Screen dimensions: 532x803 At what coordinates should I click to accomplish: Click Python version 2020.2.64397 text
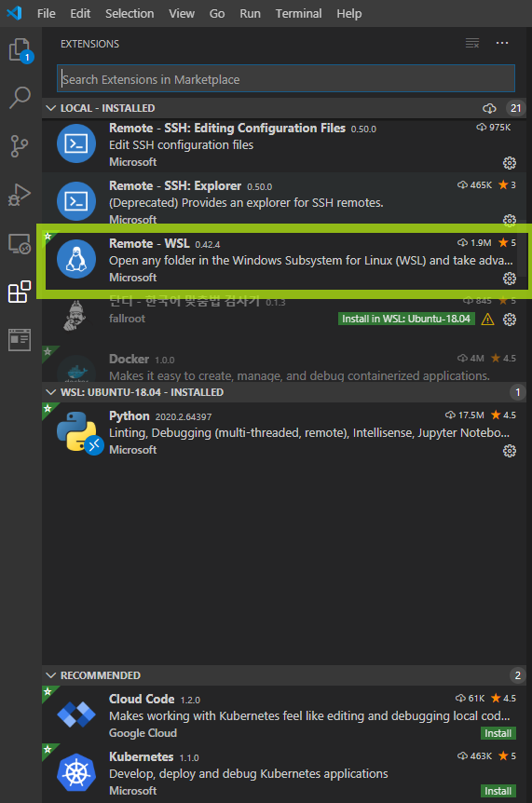pos(184,416)
